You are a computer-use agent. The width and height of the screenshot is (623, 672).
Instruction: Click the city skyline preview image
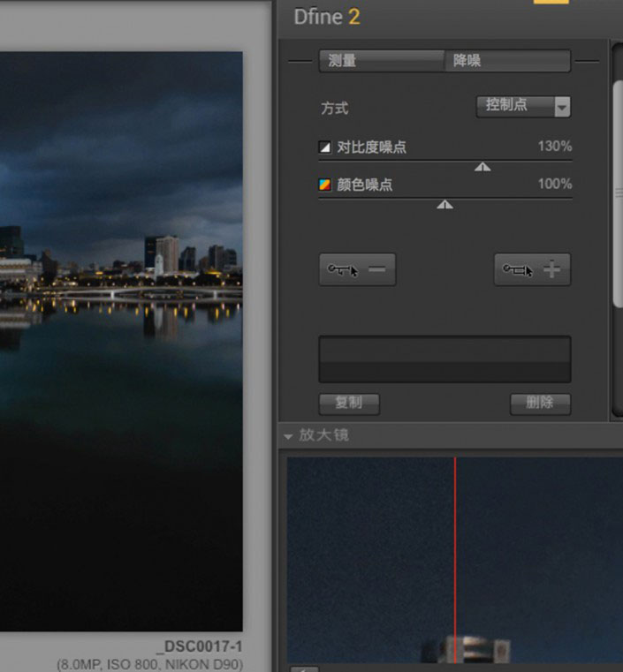click(x=121, y=341)
